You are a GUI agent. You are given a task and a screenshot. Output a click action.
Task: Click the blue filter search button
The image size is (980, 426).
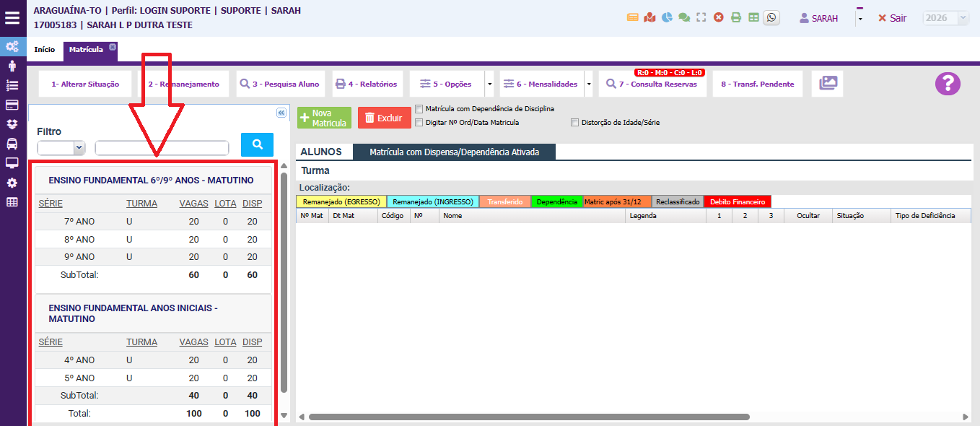(257, 145)
